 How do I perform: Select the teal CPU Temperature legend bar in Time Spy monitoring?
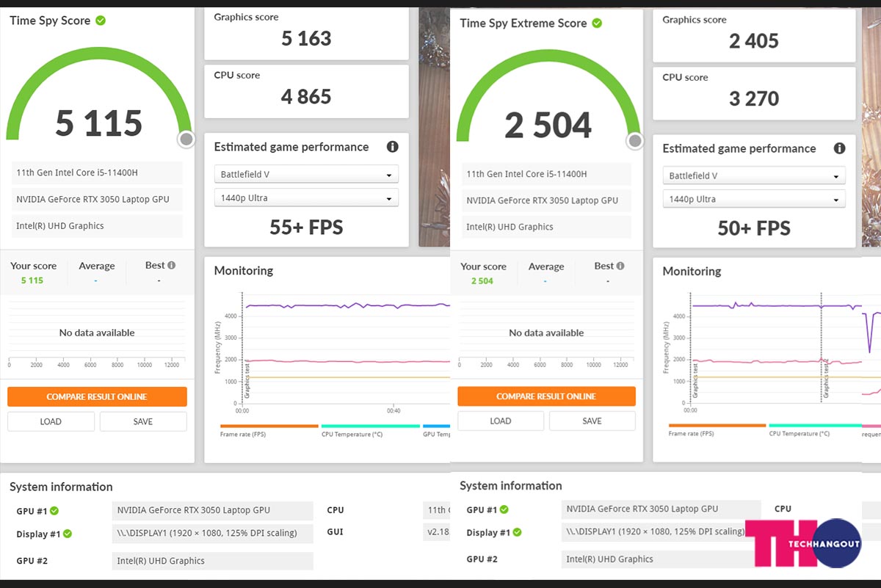pos(371,426)
